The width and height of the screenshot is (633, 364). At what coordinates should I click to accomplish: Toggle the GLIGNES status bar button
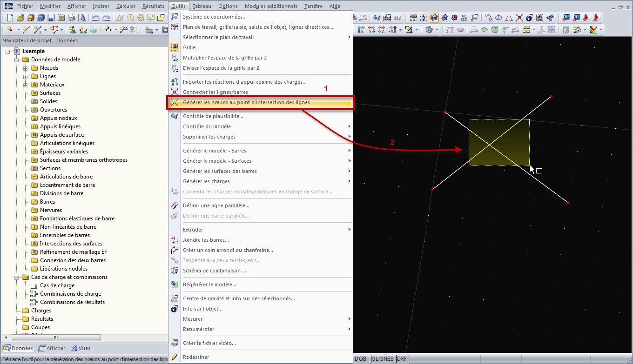click(383, 359)
